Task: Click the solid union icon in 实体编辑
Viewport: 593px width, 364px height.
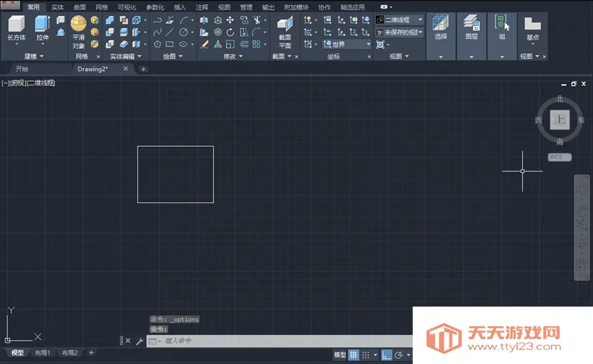Action: pyautogui.click(x=110, y=20)
